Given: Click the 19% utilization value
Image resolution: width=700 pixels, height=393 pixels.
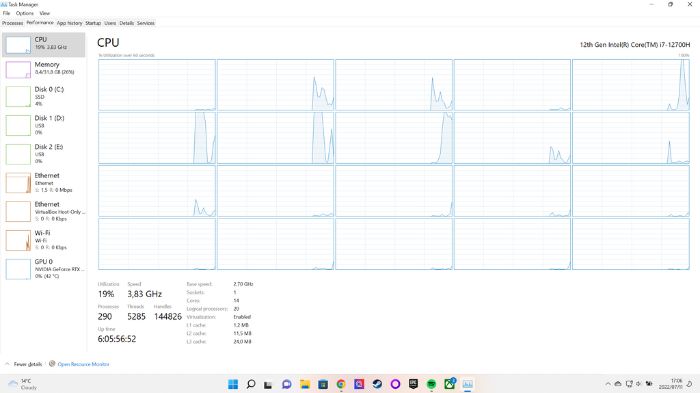Looking at the screenshot, I should coord(106,294).
